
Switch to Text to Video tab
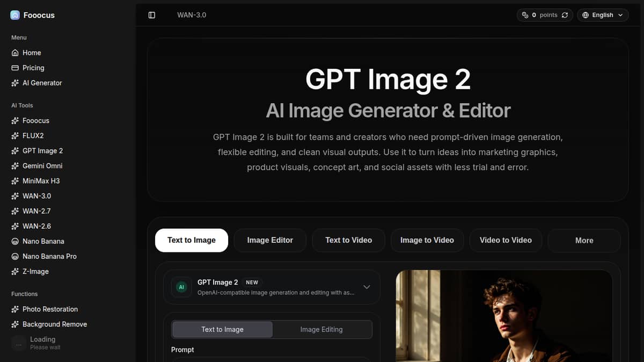point(348,240)
